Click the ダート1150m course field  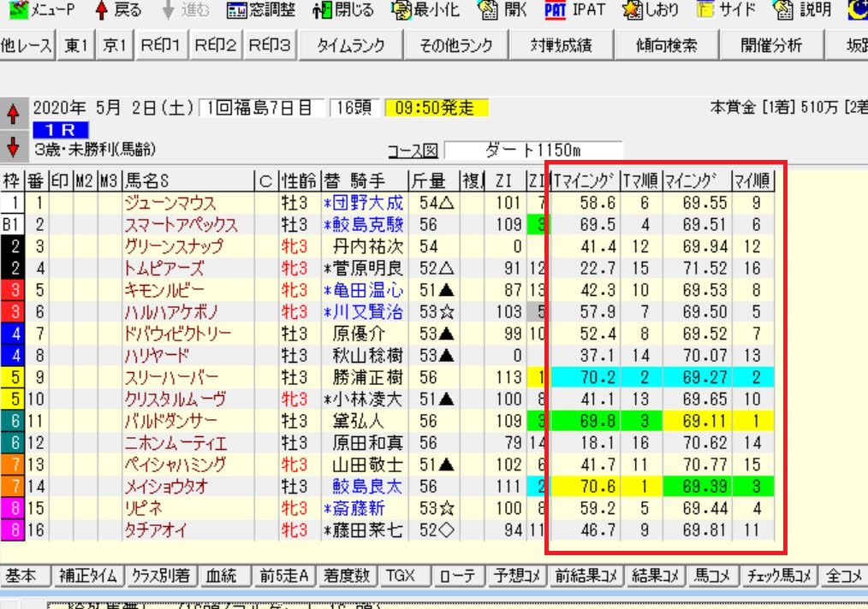(533, 150)
